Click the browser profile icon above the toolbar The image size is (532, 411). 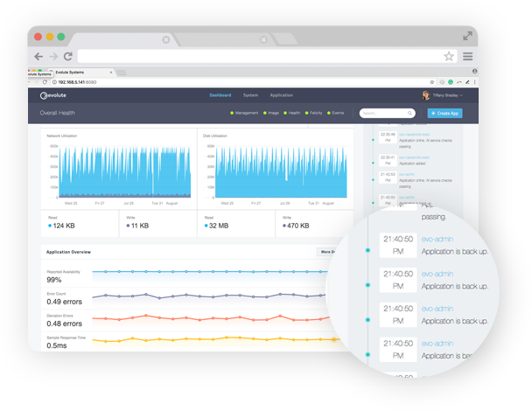tap(474, 71)
